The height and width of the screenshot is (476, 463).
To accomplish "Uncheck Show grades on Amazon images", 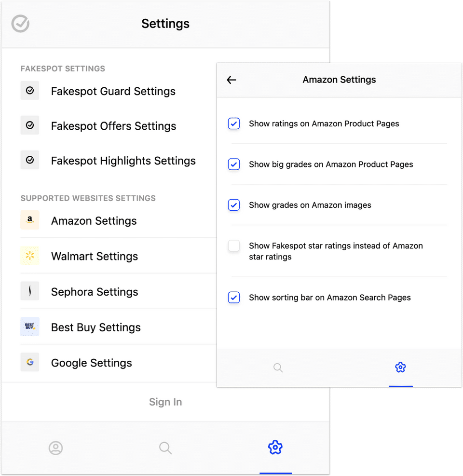I will (234, 205).
